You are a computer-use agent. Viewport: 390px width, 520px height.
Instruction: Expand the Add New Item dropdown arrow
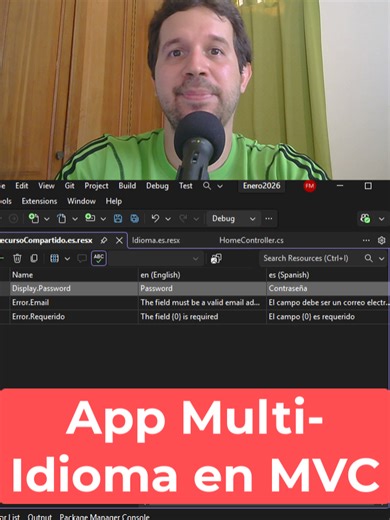pos(103,219)
